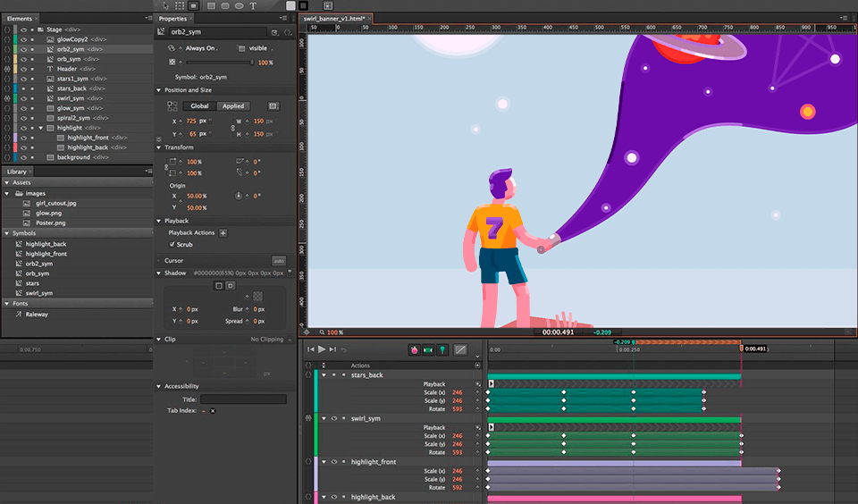The image size is (858, 504).
Task: Toggle swirl_sym eye in timeline
Action: [x=333, y=418]
